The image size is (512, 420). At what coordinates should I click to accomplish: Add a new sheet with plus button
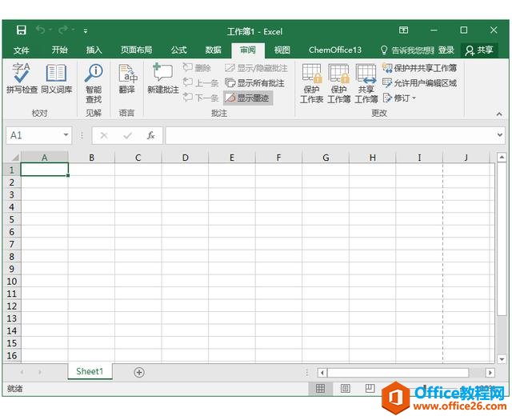(x=139, y=372)
